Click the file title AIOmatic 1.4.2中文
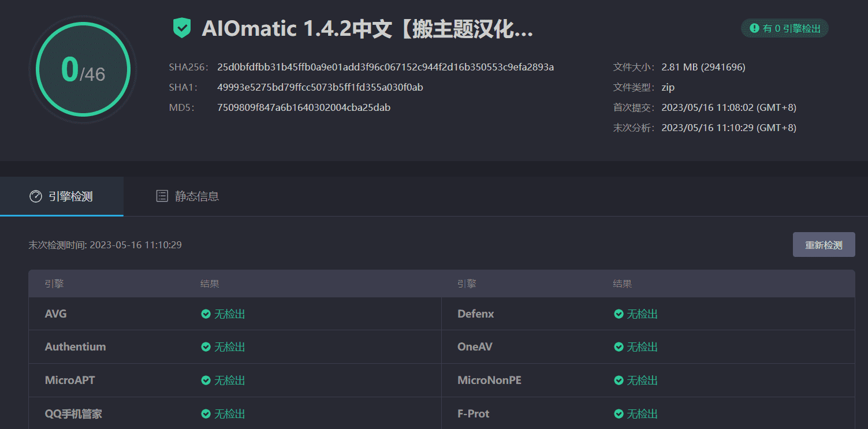 click(367, 28)
